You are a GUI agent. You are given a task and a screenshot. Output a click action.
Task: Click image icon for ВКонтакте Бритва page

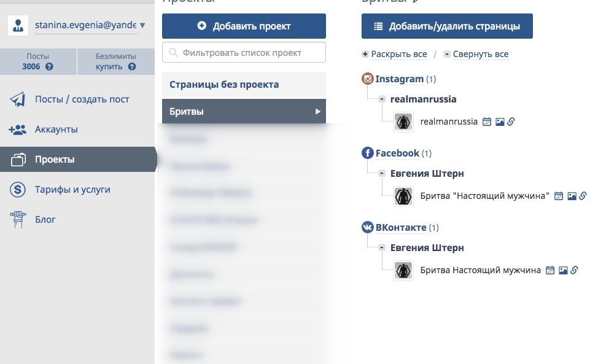pos(563,270)
